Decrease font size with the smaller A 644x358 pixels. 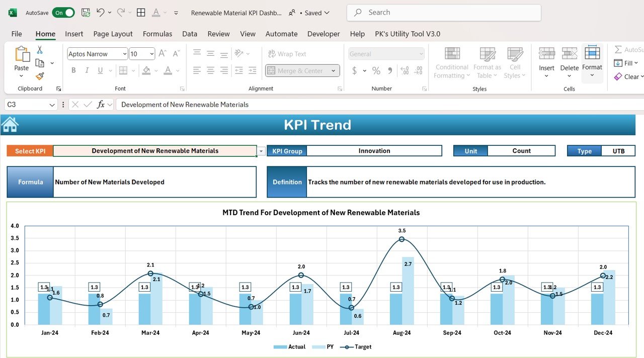(x=177, y=53)
